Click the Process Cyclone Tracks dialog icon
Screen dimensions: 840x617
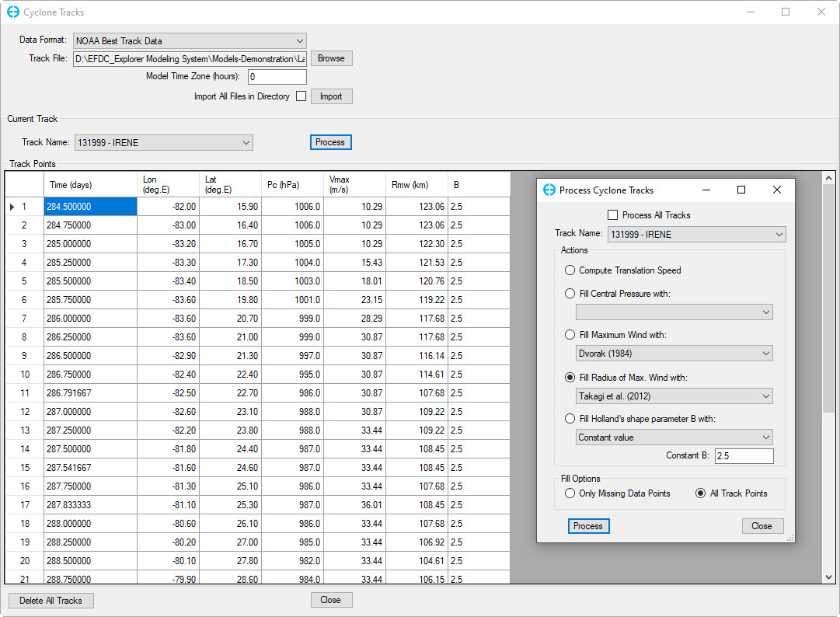[549, 190]
